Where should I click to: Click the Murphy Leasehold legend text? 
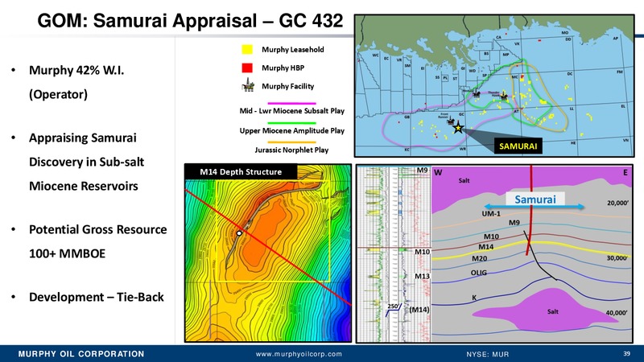[293, 50]
